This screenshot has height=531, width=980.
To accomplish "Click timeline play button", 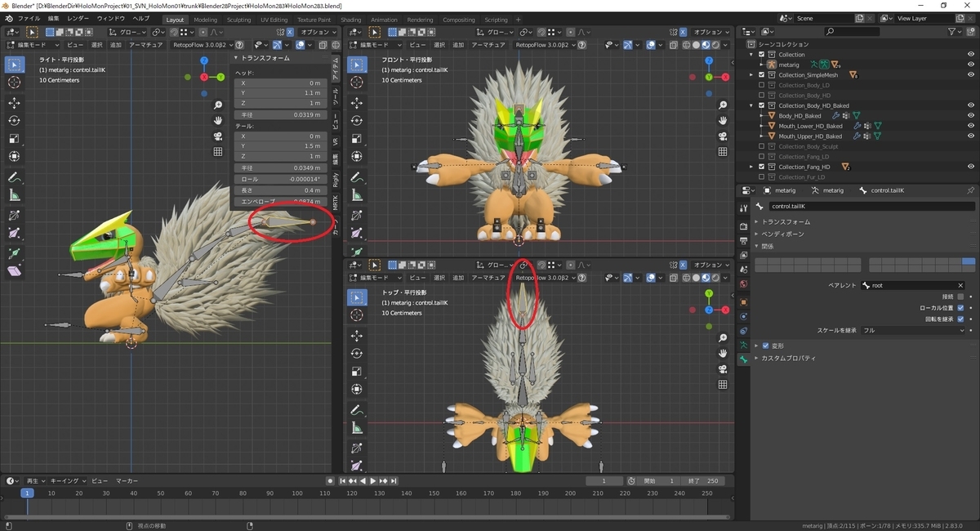I will click(373, 481).
